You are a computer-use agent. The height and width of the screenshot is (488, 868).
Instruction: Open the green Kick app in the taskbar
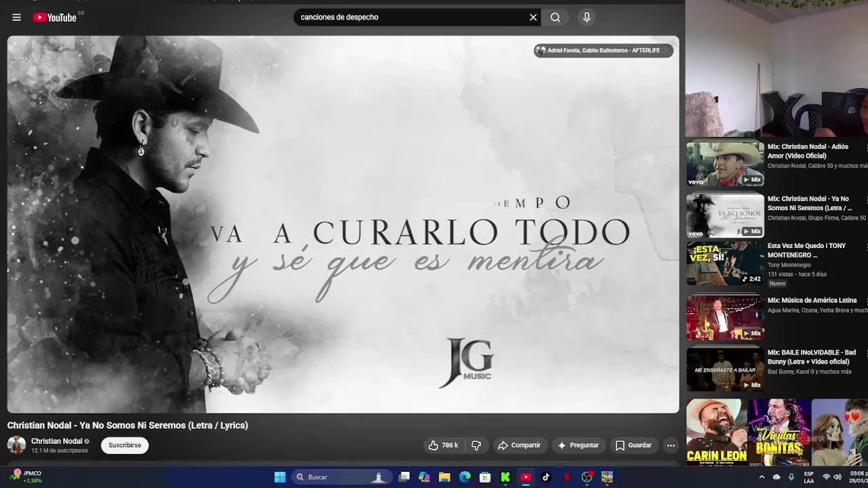(x=505, y=477)
